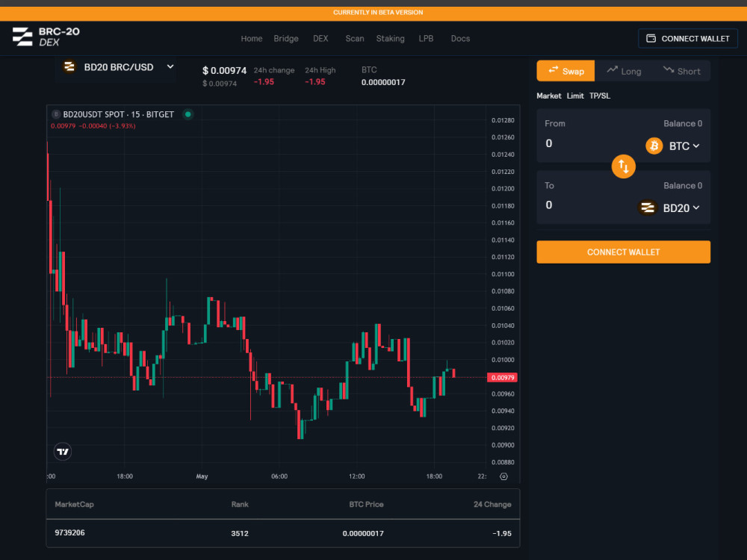Click the 24 Change column header
This screenshot has width=747, height=560.
tap(492, 504)
